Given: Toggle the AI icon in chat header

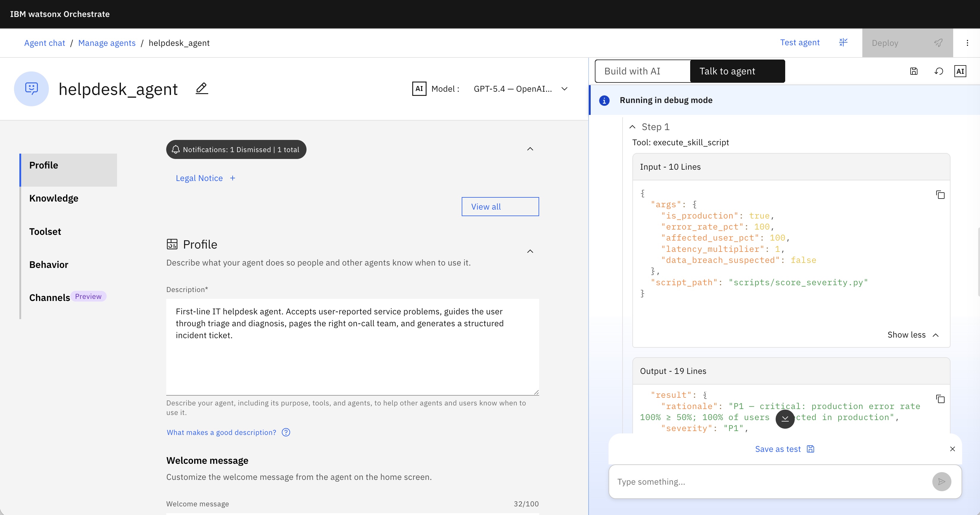Looking at the screenshot, I should point(960,71).
